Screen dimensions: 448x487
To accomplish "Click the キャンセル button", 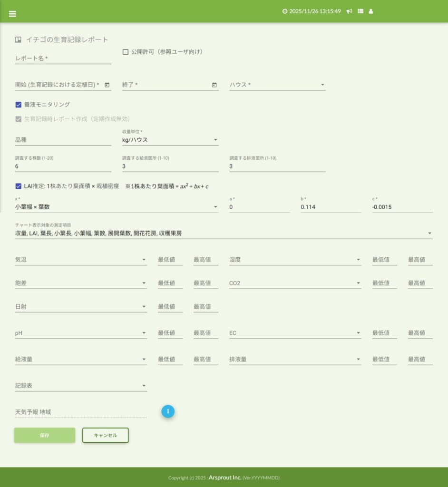I will click(x=106, y=435).
